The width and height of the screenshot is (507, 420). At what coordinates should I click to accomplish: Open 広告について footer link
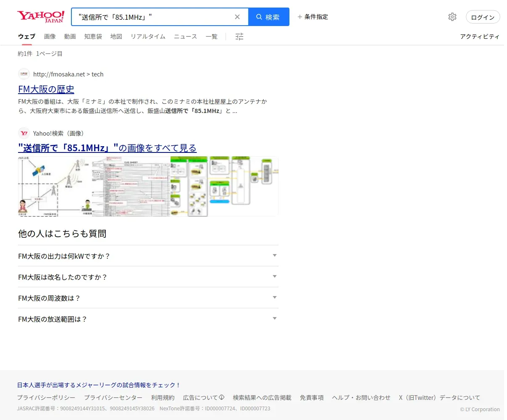(204, 397)
